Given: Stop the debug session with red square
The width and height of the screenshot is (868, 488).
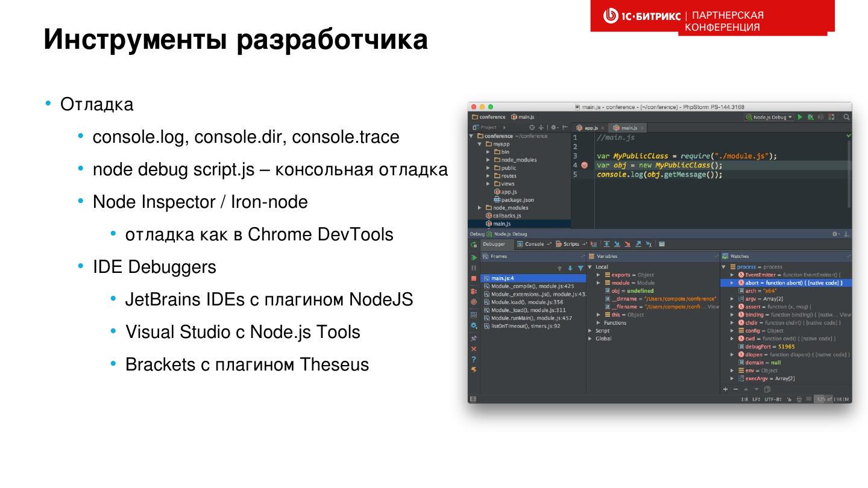Looking at the screenshot, I should click(474, 278).
